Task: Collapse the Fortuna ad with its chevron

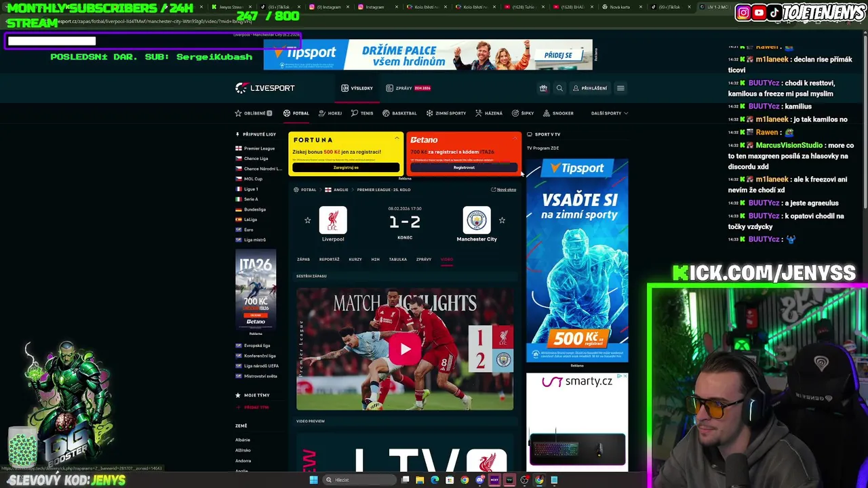Action: pos(397,138)
